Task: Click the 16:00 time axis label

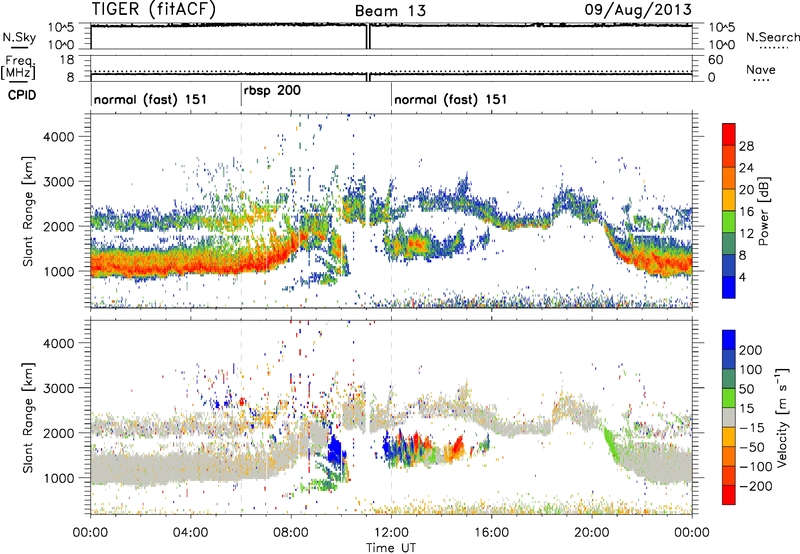Action: (x=491, y=533)
